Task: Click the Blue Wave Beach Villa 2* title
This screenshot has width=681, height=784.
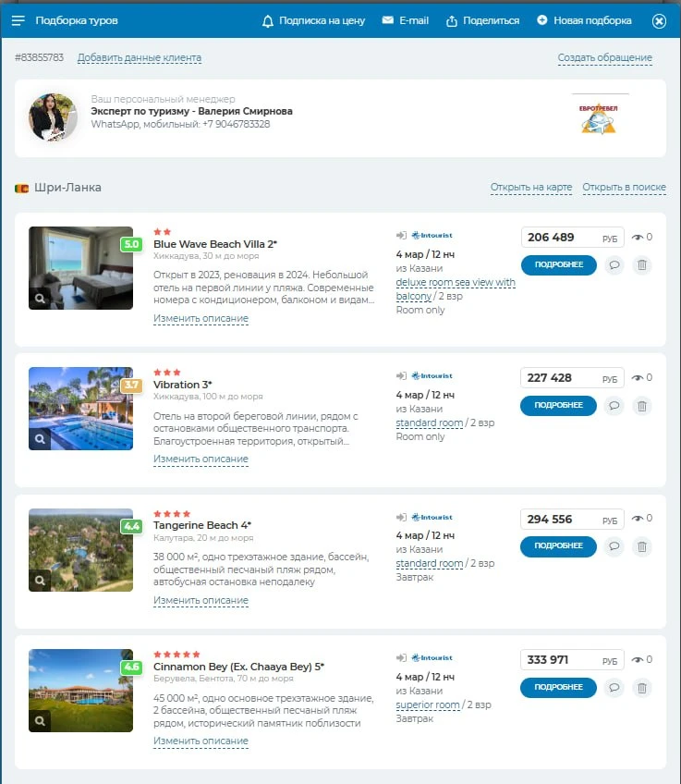Action: 215,244
